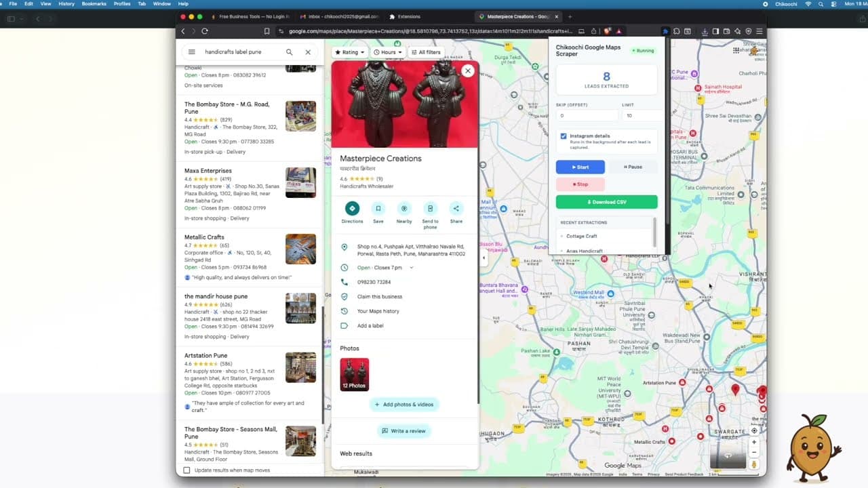Click Maxa Enterprises thumbnail image
The width and height of the screenshot is (868, 488).
(x=300, y=183)
